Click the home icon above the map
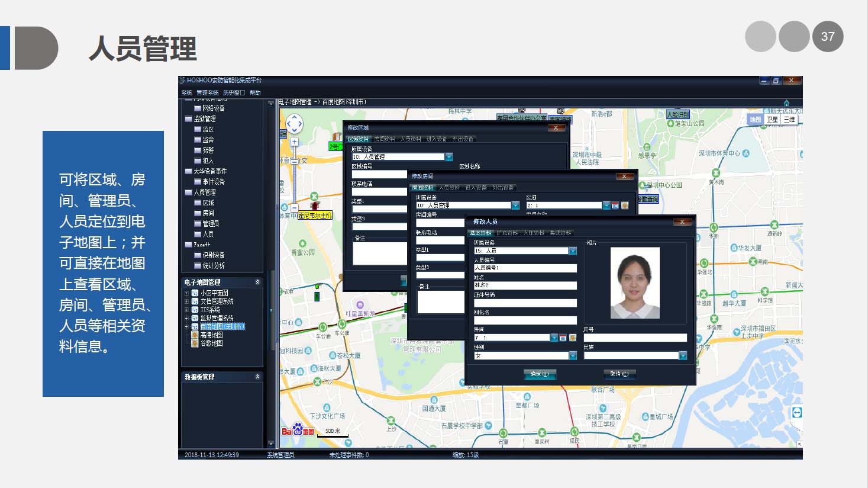Image resolution: width=868 pixels, height=488 pixels. pyautogui.click(x=786, y=102)
